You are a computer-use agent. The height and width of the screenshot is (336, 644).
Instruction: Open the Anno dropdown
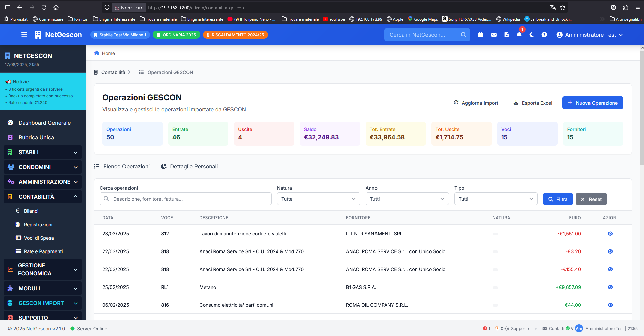coord(407,199)
